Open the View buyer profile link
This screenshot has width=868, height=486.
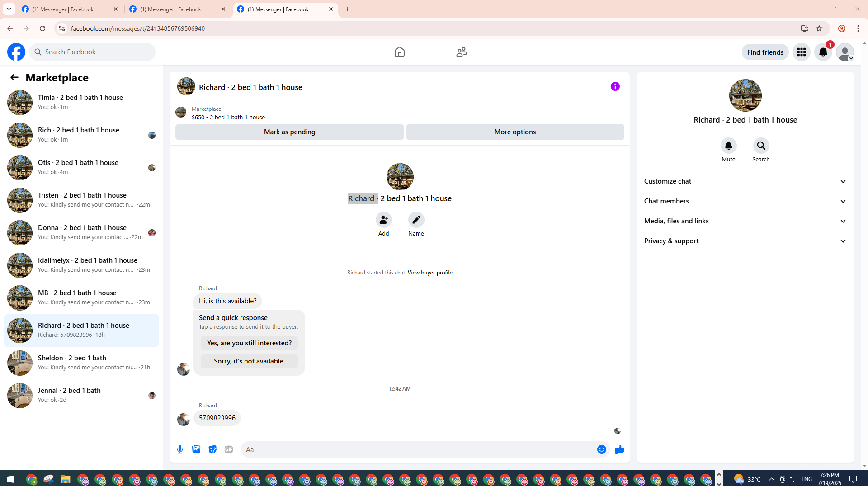click(430, 273)
